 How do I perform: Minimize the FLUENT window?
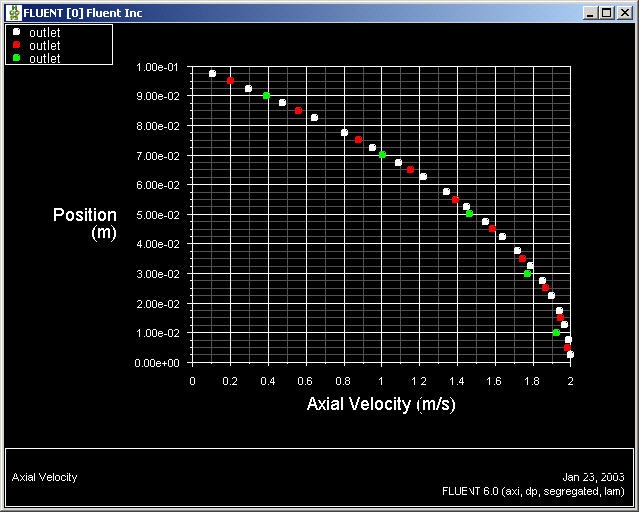[589, 13]
